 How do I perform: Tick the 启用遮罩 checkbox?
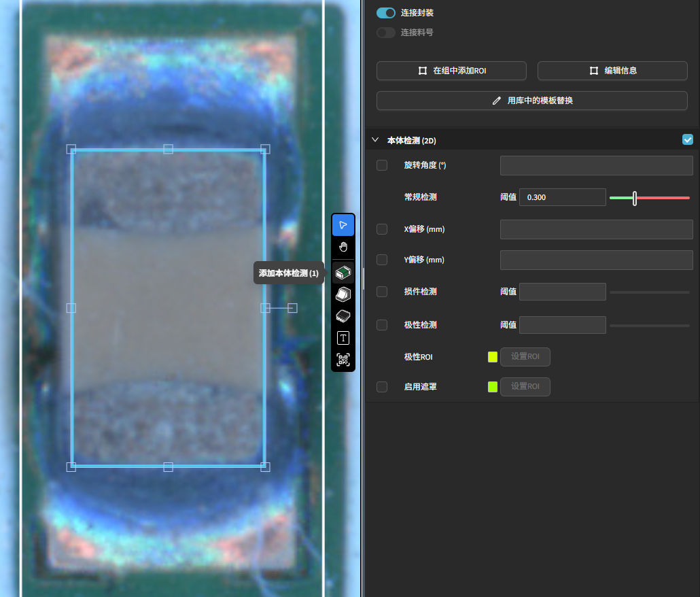(382, 387)
